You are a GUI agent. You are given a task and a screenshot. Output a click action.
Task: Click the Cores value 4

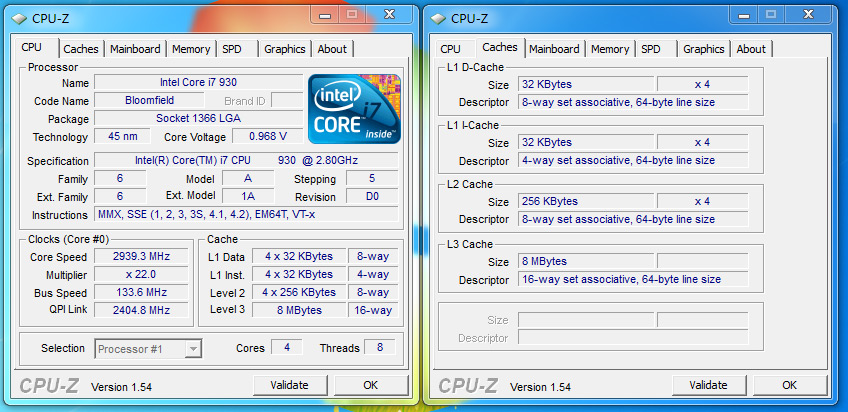pyautogui.click(x=287, y=348)
